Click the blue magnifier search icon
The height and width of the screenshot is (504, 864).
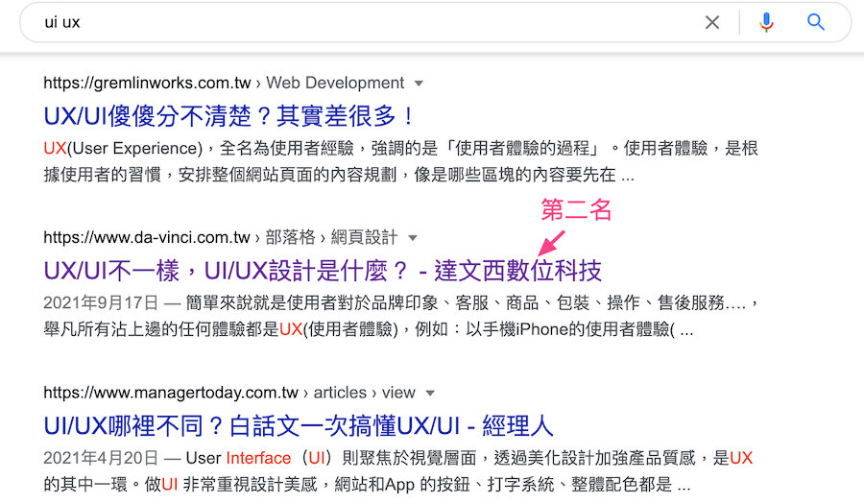(x=815, y=22)
